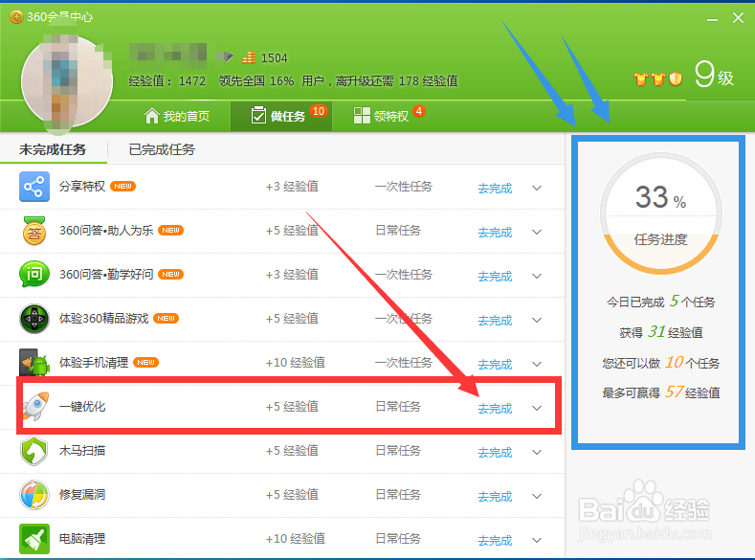Click 去完成 for 一键优化
The width and height of the screenshot is (755, 560).
point(495,409)
